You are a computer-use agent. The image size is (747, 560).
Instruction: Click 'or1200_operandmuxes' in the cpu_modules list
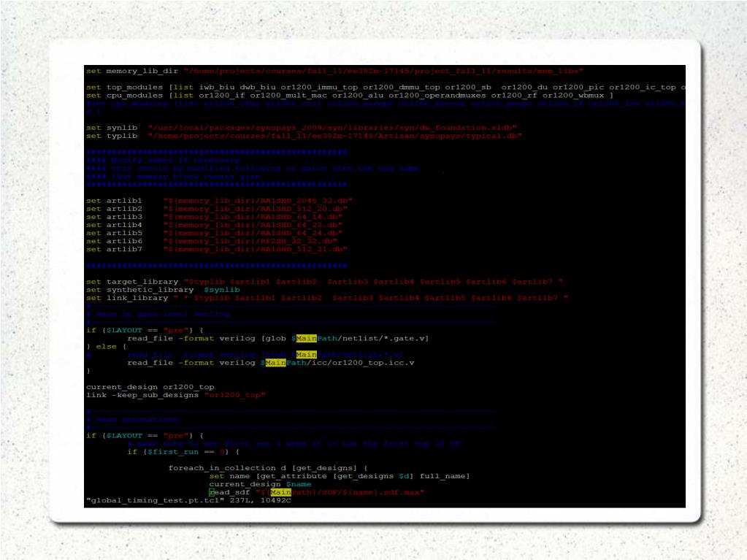pos(437,95)
